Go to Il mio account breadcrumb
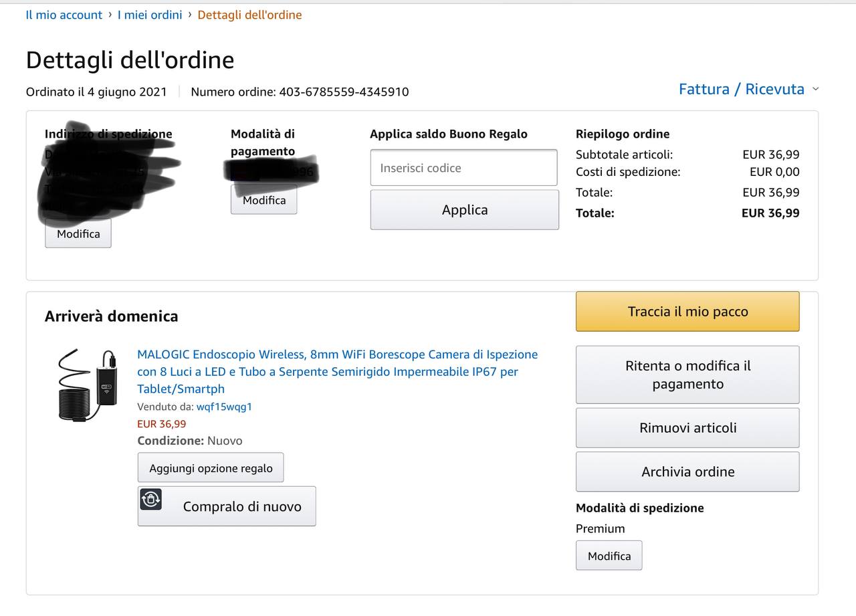 [64, 15]
